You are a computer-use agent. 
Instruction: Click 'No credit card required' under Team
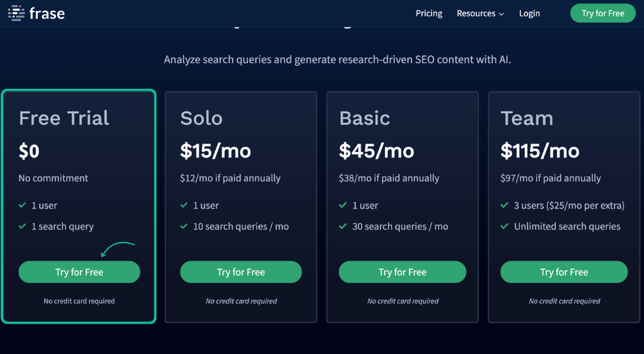point(564,301)
